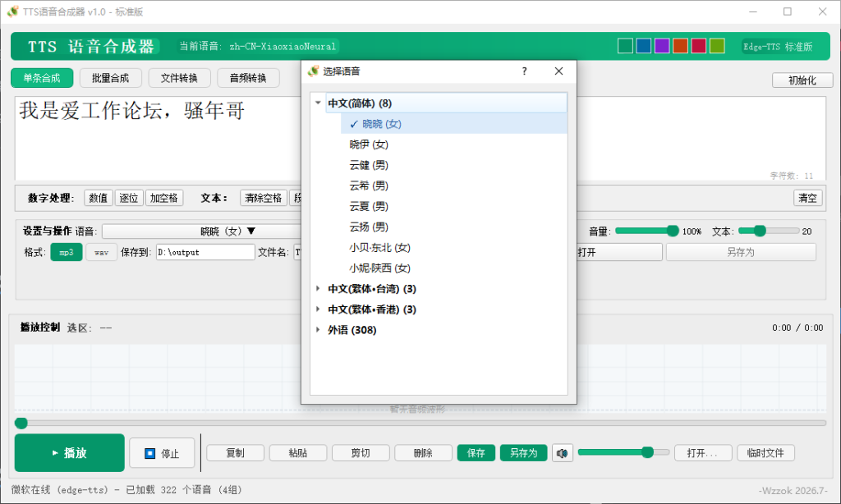Switch to the 音频转换 tab
This screenshot has height=504, width=841.
click(x=248, y=78)
